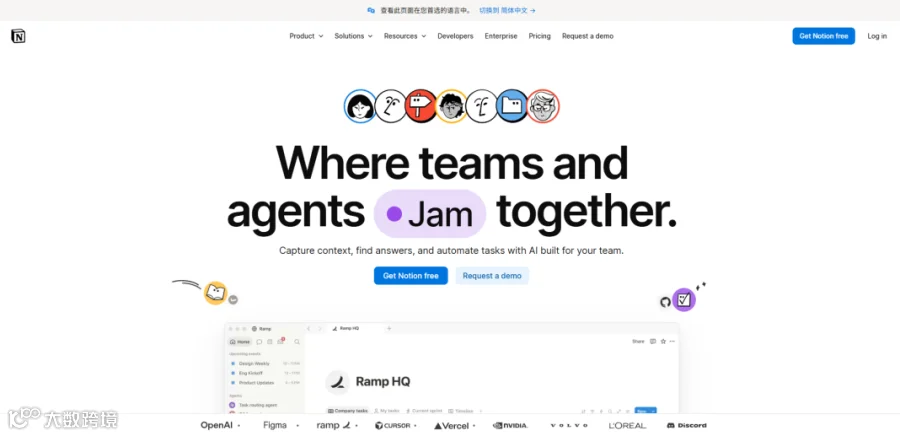Switch to the Company tasks tab
The image size is (900, 436).
(x=348, y=411)
